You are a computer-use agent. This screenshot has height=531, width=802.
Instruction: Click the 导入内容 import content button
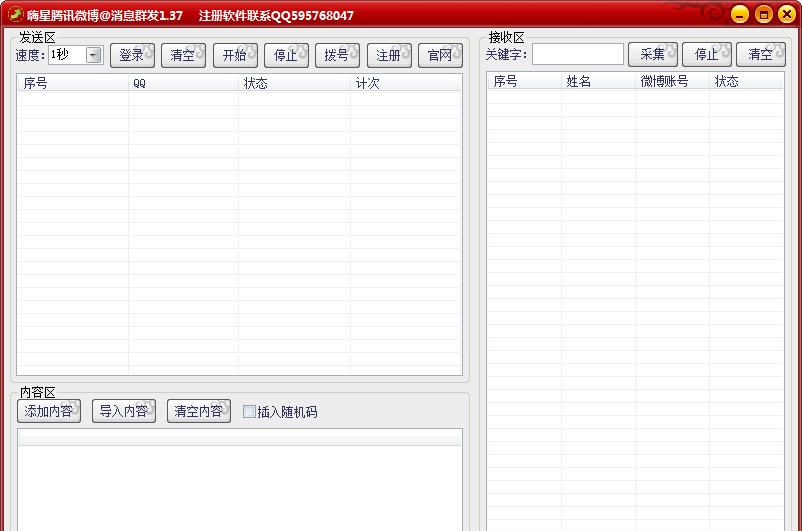point(124,411)
